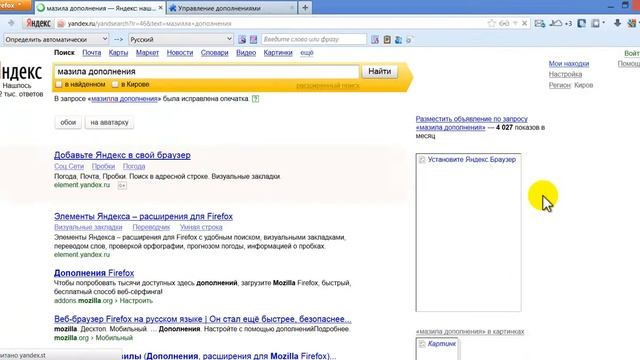
Task: Focus the translator 'Введите слово или фразу' field
Action: pos(314,39)
